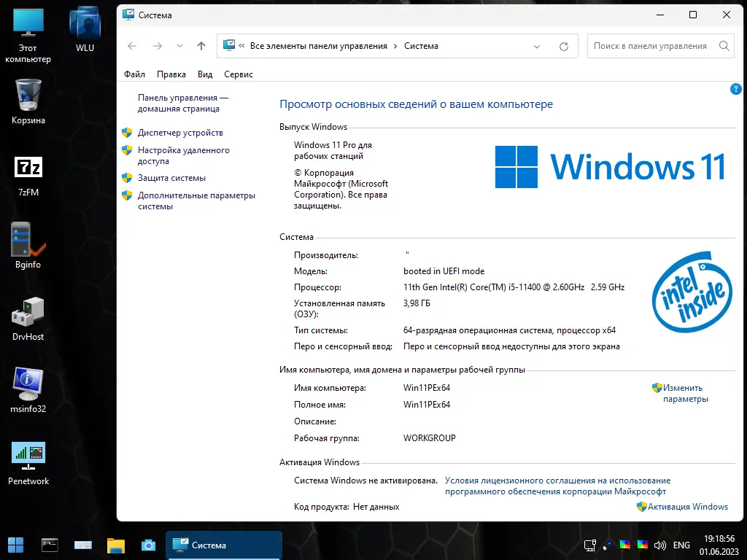Screen dimensions: 747x560
Task: Open Дополнительные параметры системы link
Action: pos(196,201)
